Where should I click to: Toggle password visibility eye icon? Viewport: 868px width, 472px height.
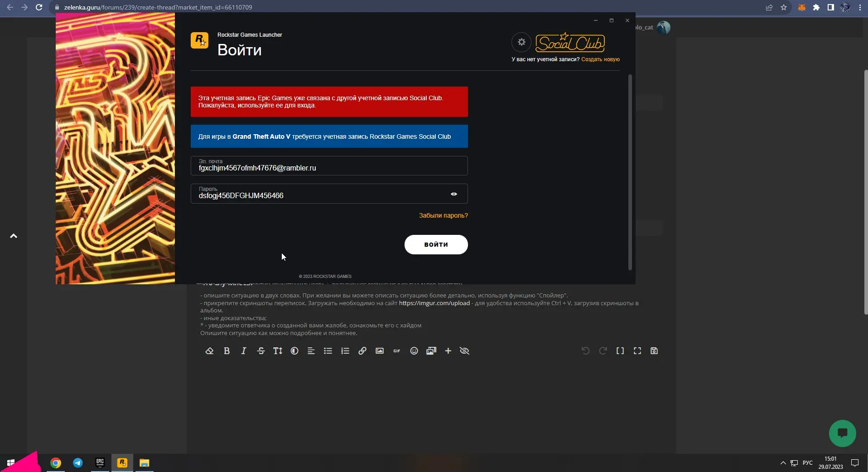point(453,194)
